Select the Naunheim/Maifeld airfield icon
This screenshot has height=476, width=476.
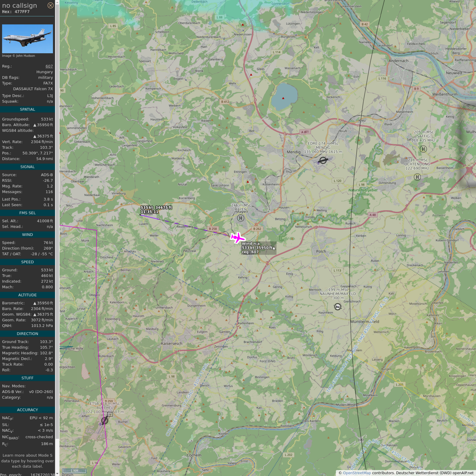click(x=337, y=307)
